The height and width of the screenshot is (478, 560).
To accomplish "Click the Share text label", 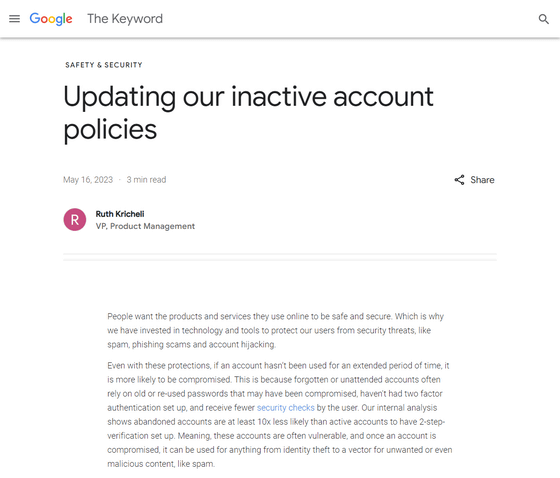I will pos(482,180).
